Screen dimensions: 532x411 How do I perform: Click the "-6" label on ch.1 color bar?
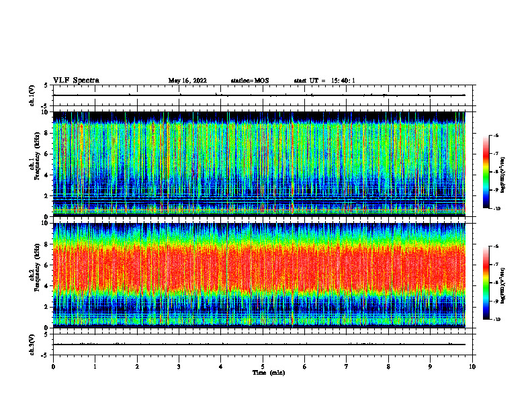496,135
